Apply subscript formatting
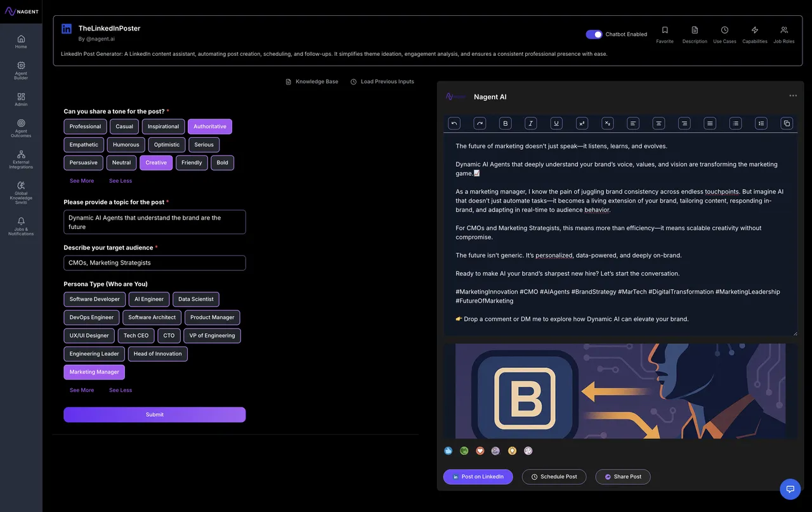 click(608, 124)
